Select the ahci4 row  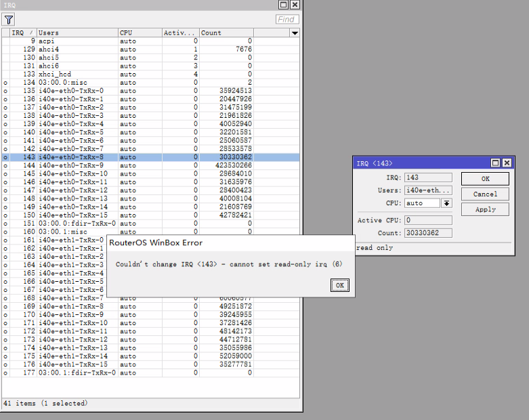[150, 49]
